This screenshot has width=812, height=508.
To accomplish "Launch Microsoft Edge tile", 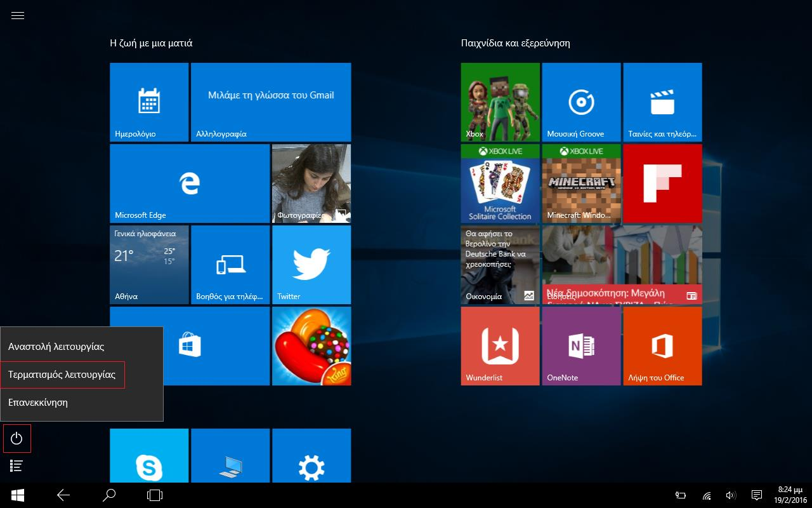I will [190, 184].
